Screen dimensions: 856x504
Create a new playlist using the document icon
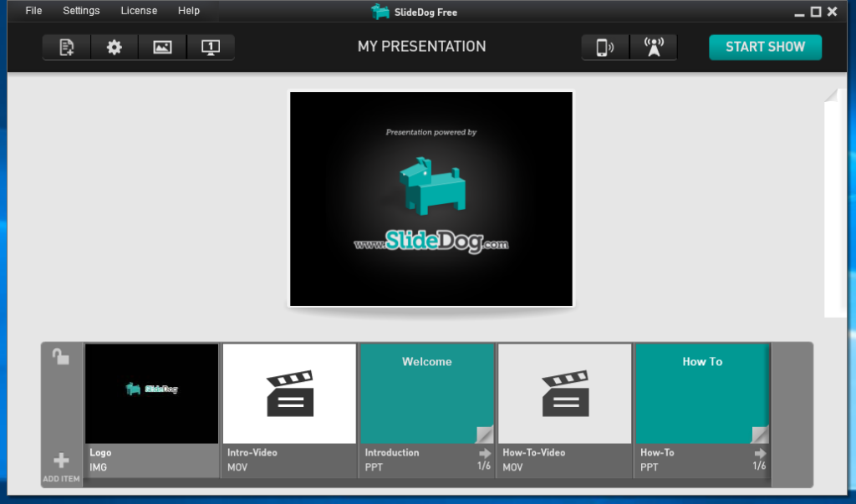(65, 47)
